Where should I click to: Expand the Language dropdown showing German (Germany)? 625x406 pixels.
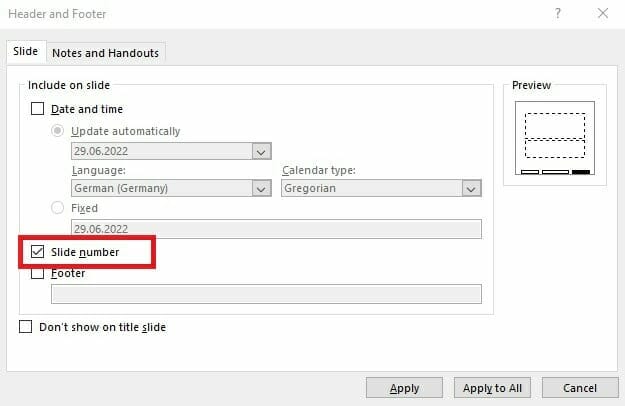[261, 188]
